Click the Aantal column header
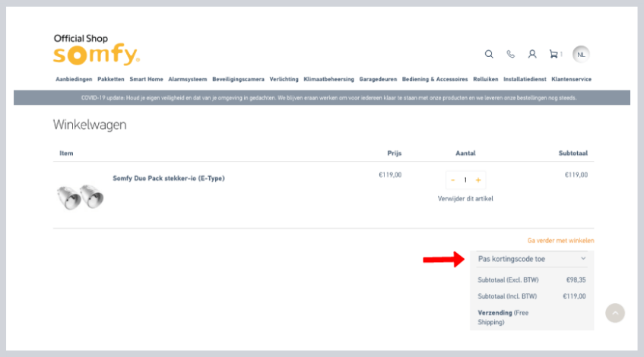644x357 pixels. click(465, 153)
